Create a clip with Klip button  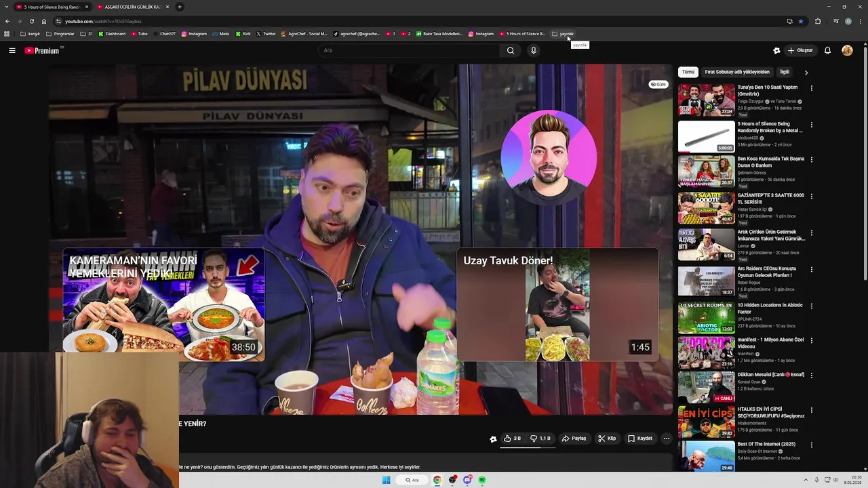click(607, 439)
